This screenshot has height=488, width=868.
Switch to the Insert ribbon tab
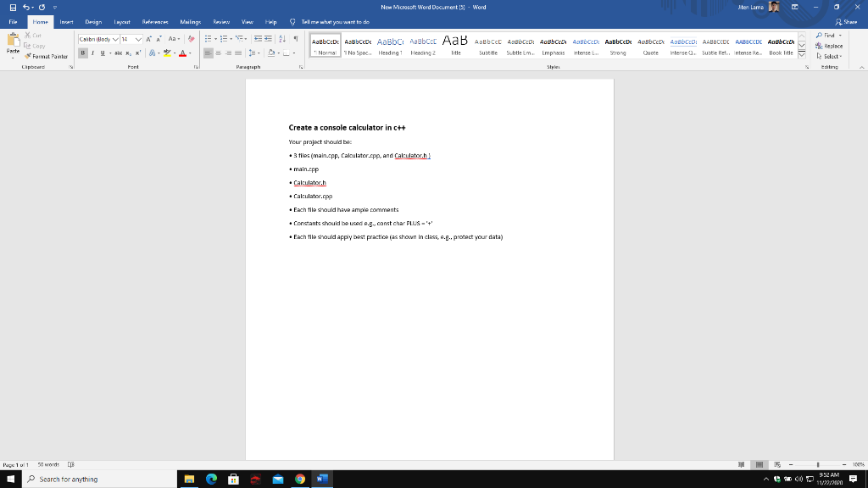64,22
